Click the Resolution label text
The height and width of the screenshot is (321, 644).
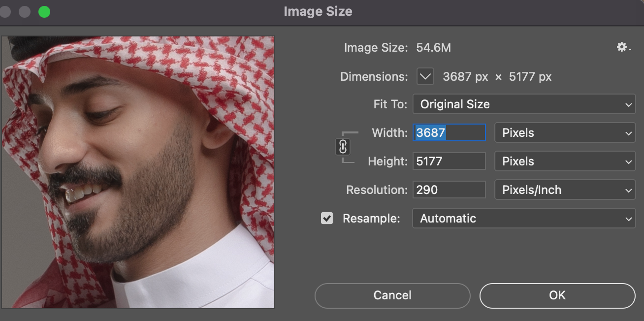pos(377,190)
